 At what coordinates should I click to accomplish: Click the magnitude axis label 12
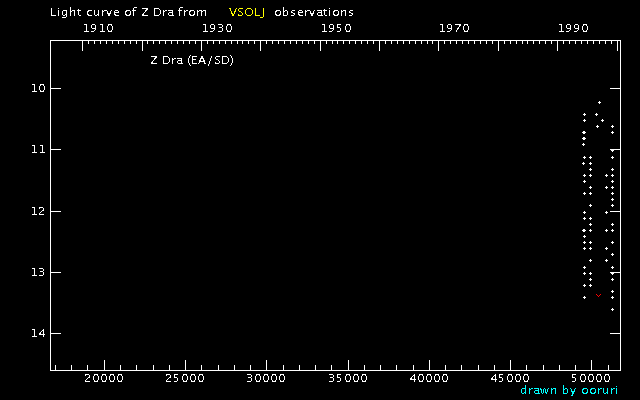[x=38, y=211]
